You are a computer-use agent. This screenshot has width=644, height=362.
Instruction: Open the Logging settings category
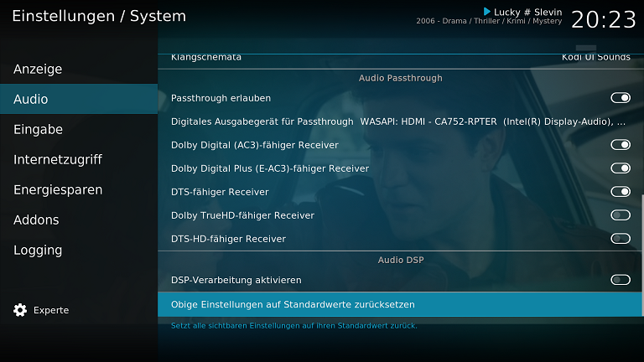click(x=79, y=250)
